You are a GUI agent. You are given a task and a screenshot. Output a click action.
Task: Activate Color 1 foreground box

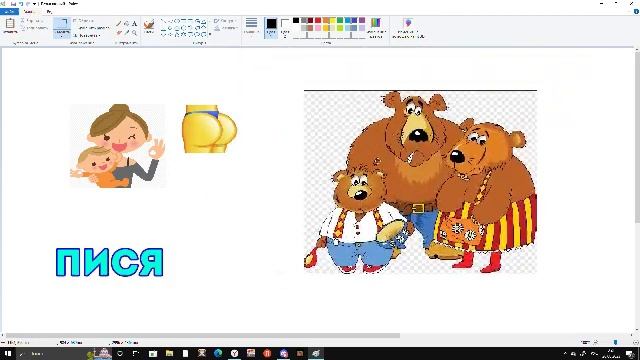tap(271, 28)
